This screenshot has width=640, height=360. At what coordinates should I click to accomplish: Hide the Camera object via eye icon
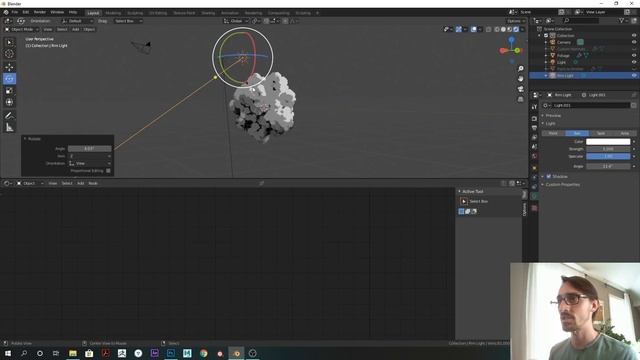[x=634, y=42]
